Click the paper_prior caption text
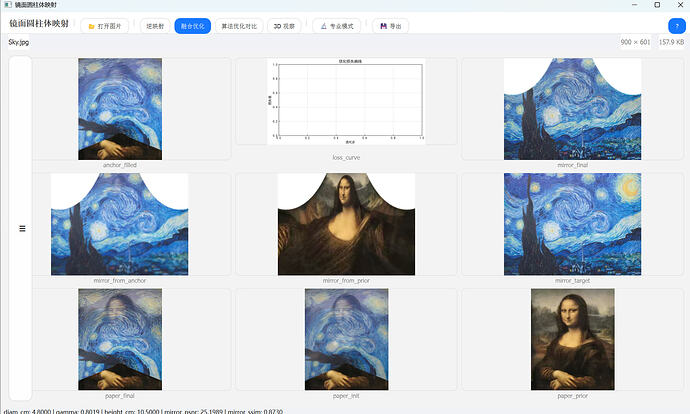690x414 pixels. (573, 396)
